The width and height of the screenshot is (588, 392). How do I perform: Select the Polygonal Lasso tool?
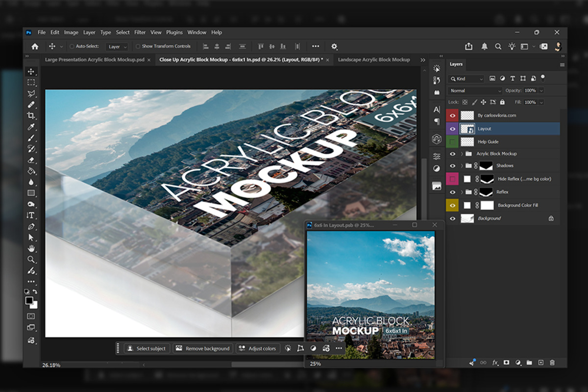[31, 94]
